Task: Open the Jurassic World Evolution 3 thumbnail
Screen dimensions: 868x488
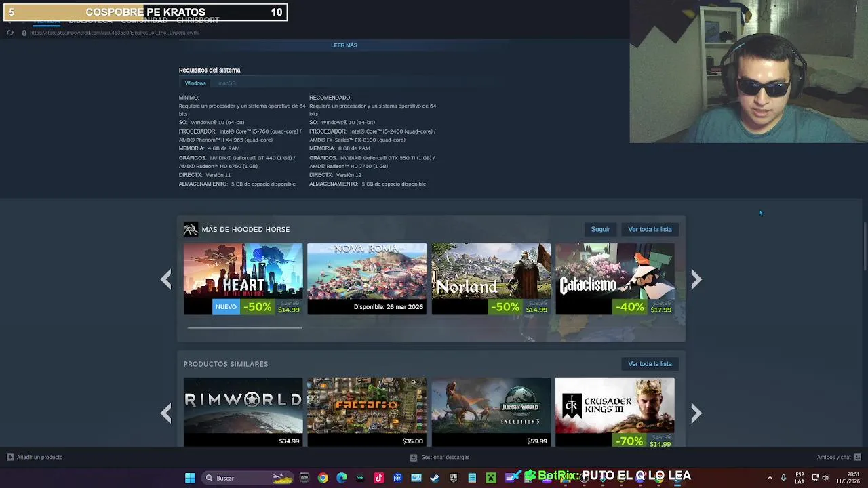Action: tap(491, 405)
